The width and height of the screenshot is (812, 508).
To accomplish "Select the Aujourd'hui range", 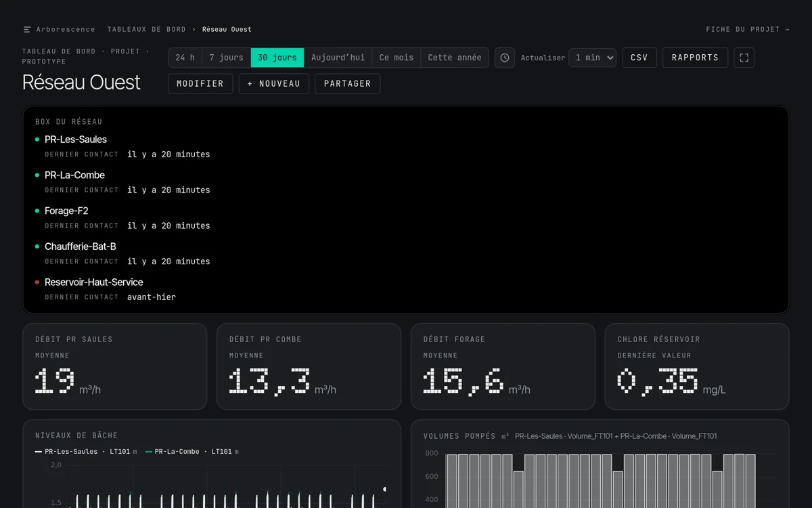I will pyautogui.click(x=338, y=58).
